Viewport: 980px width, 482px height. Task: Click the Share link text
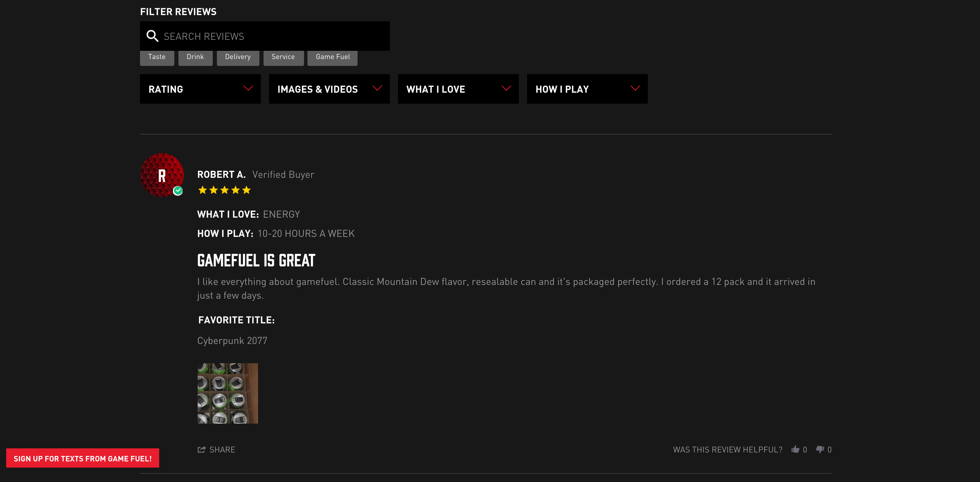(x=222, y=450)
